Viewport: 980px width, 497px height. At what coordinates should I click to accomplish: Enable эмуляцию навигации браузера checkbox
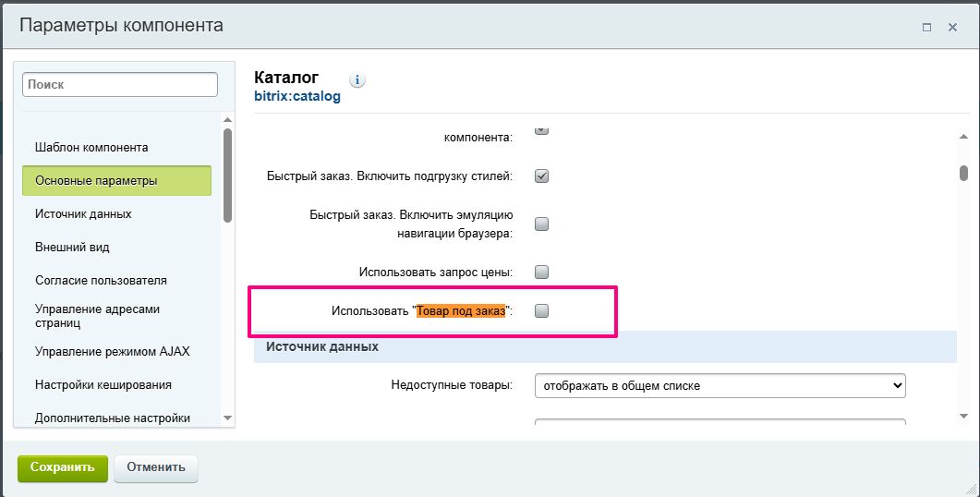point(542,224)
